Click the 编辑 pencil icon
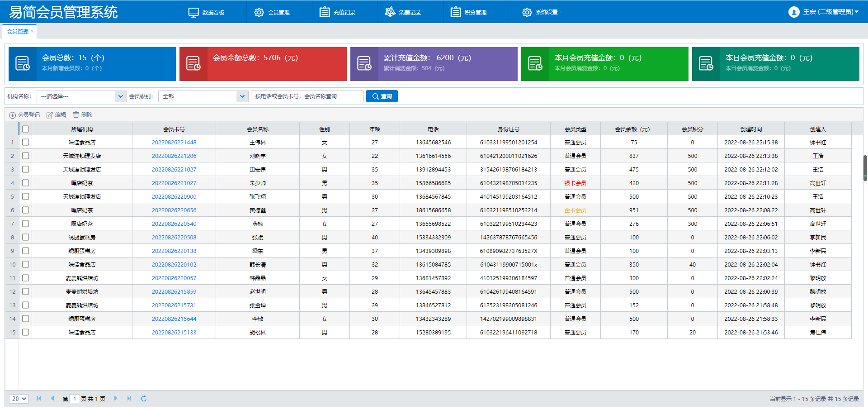 click(50, 115)
